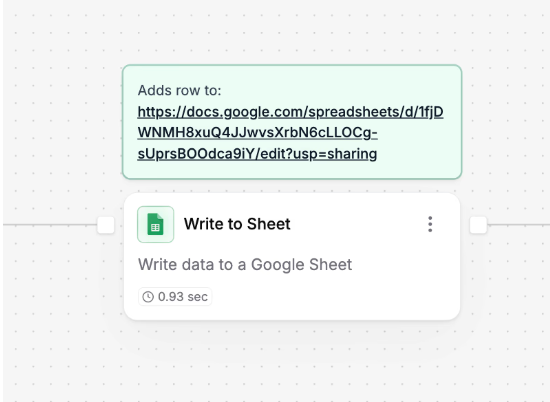
Task: Click the WNMH8xuQ4JJwvsXrbN6cLLOCg- link line
Action: (257, 133)
